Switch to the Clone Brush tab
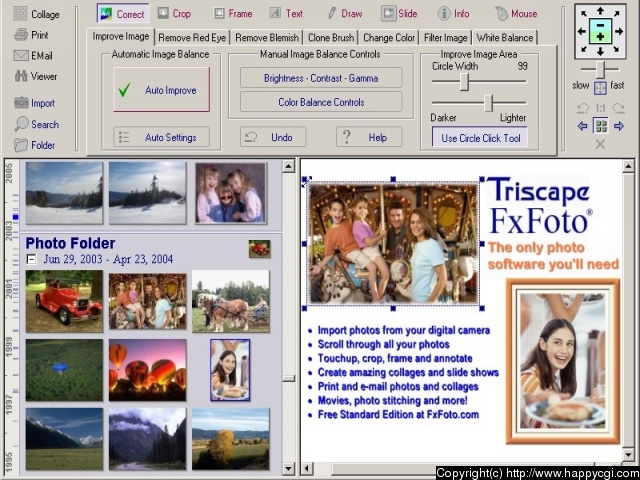Image resolution: width=640 pixels, height=480 pixels. coord(331,38)
